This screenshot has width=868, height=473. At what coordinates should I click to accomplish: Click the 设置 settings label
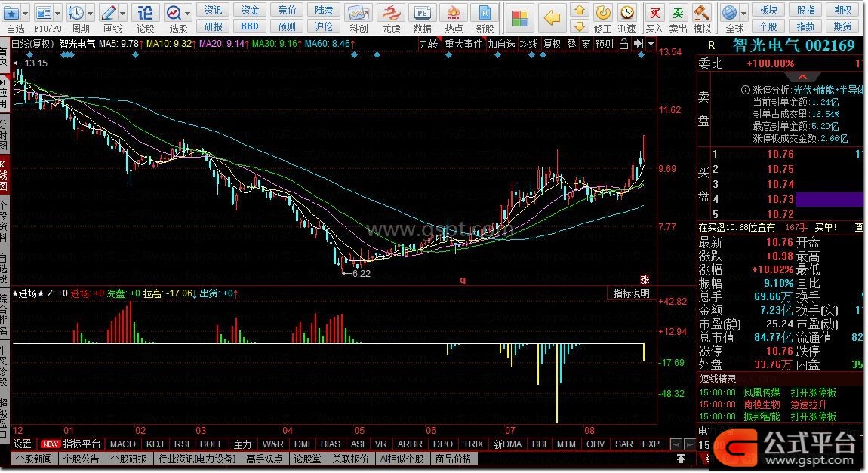click(22, 444)
